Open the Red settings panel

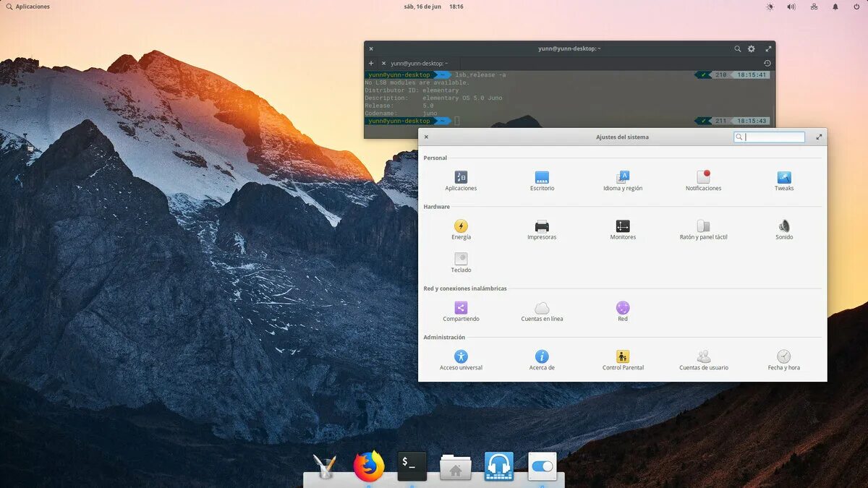coord(622,307)
